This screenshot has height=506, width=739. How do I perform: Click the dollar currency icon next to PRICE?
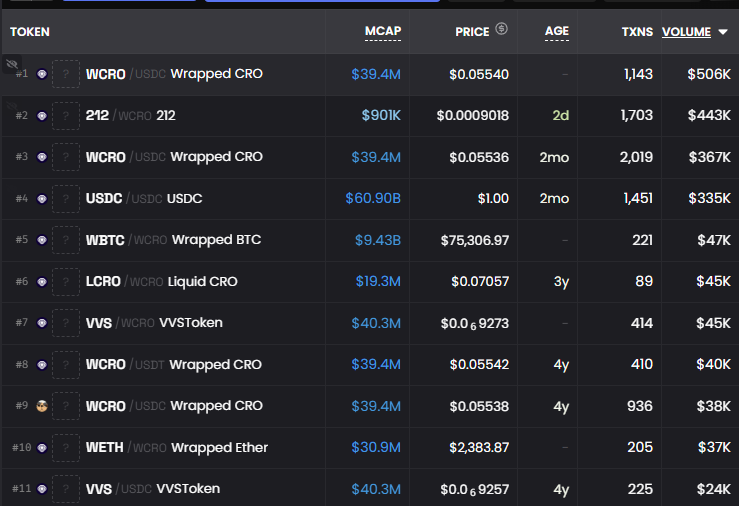click(x=501, y=29)
